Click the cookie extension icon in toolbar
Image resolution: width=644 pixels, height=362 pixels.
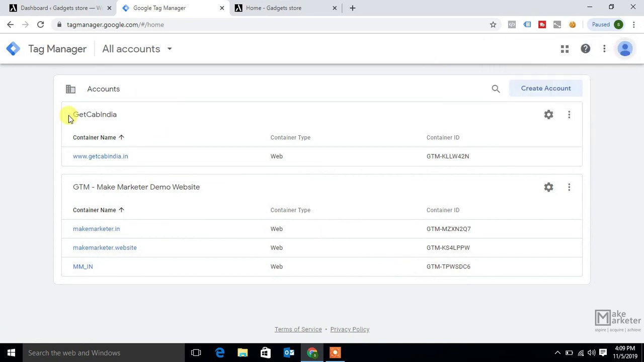(x=572, y=25)
